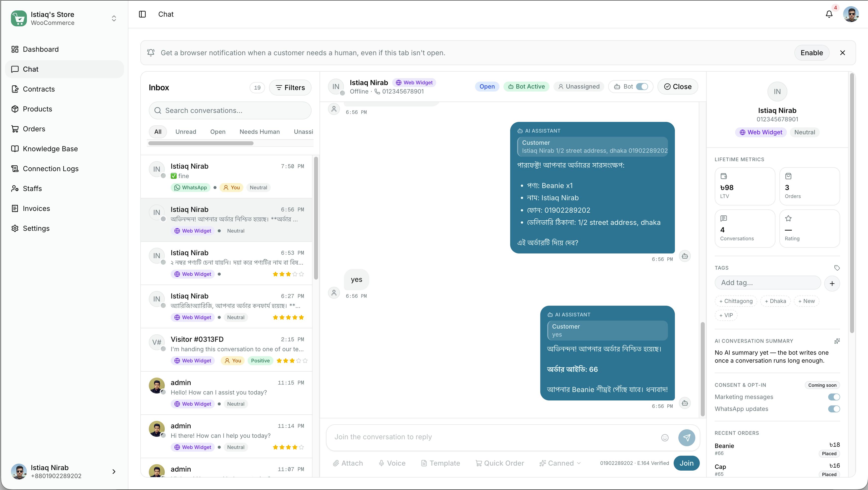The image size is (868, 490).
Task: Open Knowledge Base section
Action: 64,148
